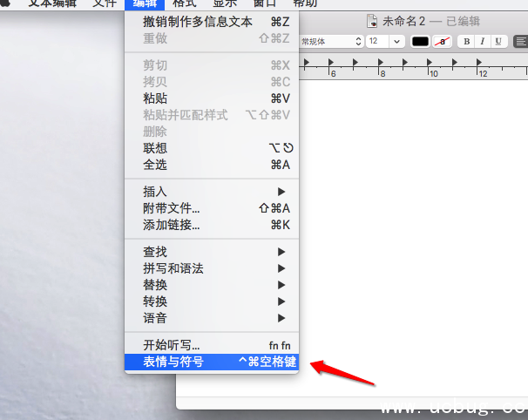Choose 撤销制作多信息文本 from menu
Screen dimensions: 528x420
[x=212, y=22]
